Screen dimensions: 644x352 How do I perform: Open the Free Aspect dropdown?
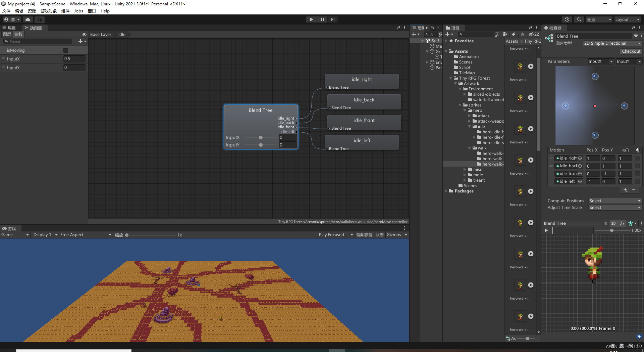86,235
